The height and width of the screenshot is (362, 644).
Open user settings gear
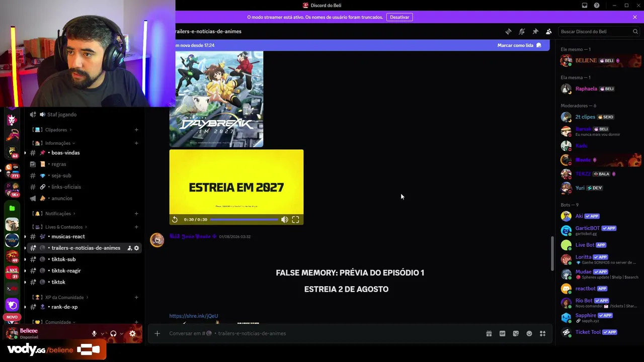coord(132,333)
